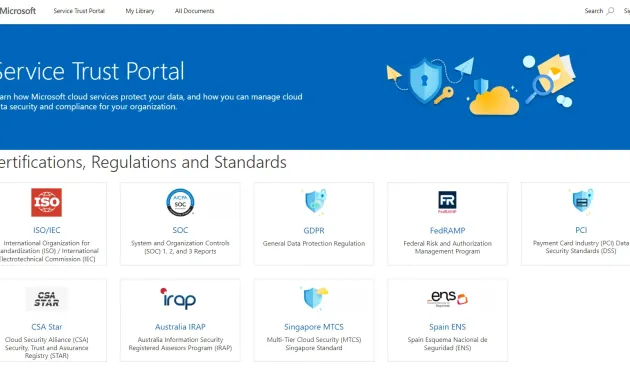Image resolution: width=630 pixels, height=380 pixels.
Task: Click the red ISO logo icon
Action: coord(47,202)
